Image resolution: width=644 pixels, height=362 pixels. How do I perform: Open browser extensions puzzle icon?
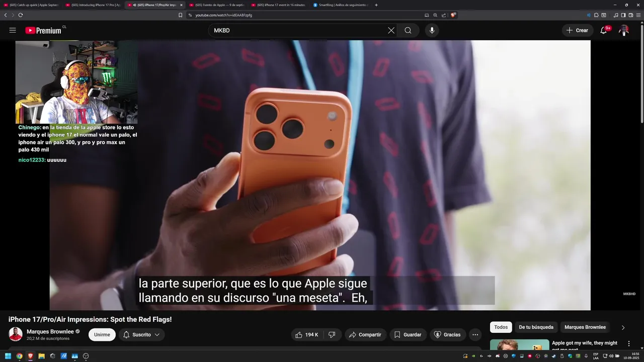coord(596,15)
